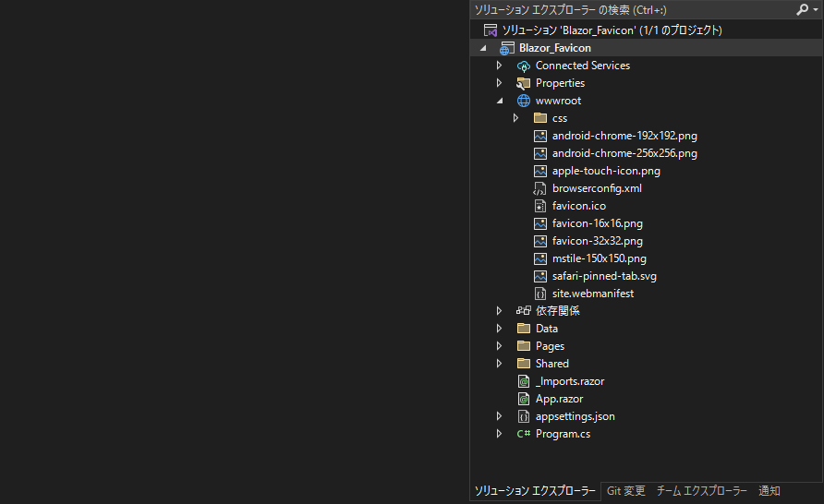This screenshot has height=504, width=824.
Task: Select the mstile-150x150.png file name
Action: (600, 258)
